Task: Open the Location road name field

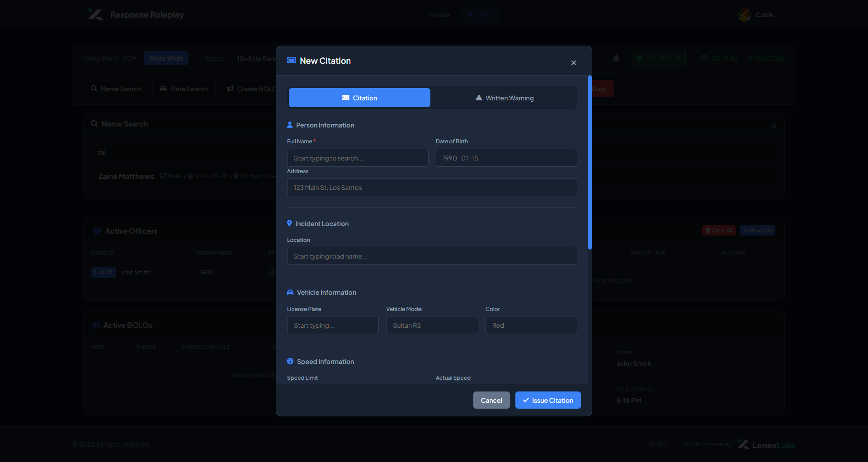Action: click(432, 256)
